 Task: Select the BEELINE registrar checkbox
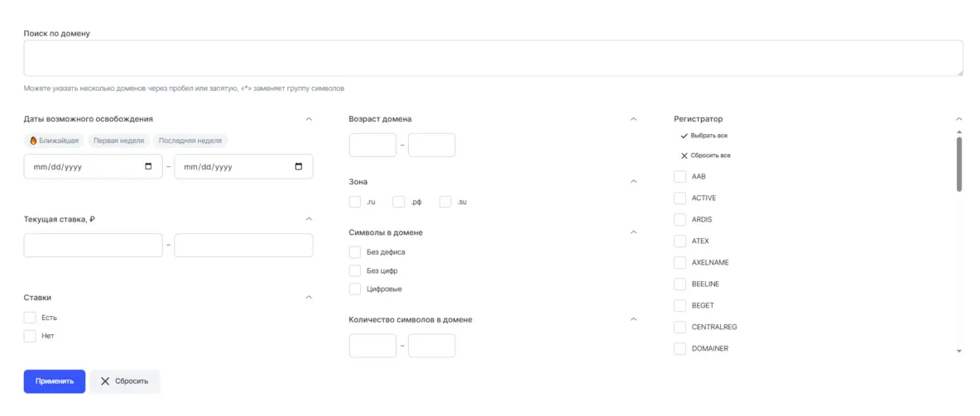(x=680, y=285)
